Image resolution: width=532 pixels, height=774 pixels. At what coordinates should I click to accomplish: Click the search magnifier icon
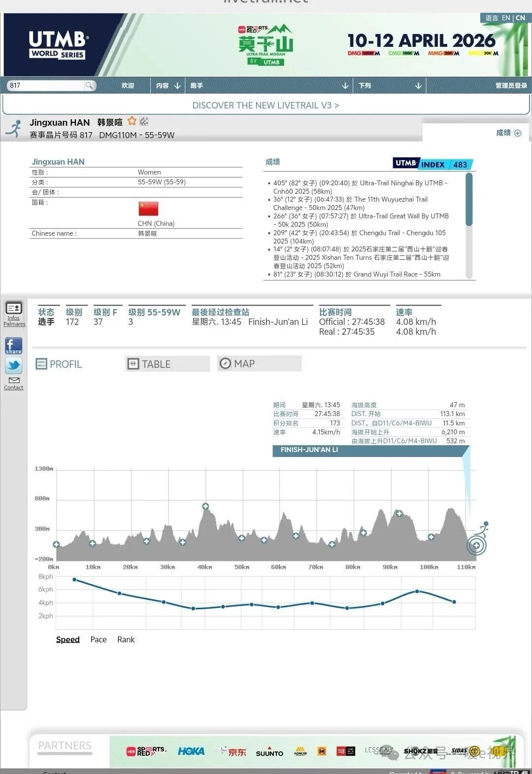89,85
